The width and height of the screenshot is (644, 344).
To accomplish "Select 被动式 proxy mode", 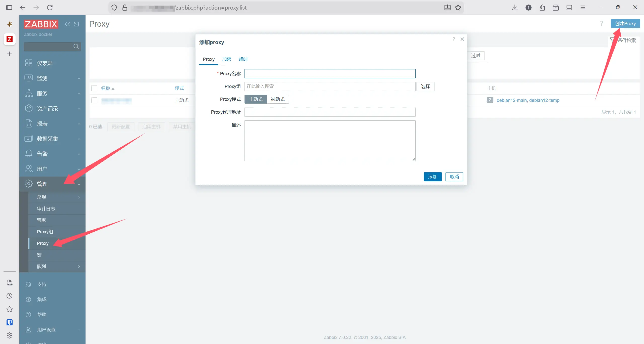I will point(277,99).
